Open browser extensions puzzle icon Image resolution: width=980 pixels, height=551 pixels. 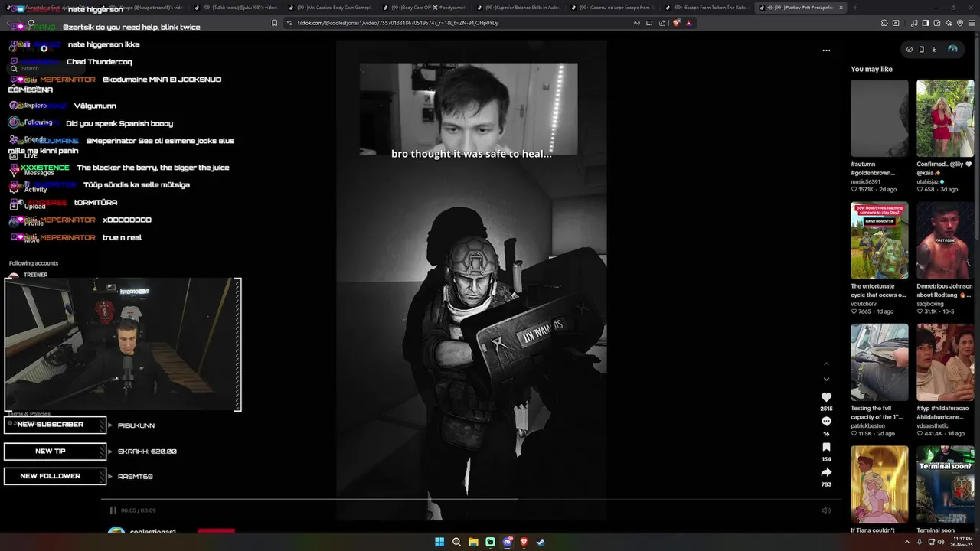pyautogui.click(x=883, y=23)
